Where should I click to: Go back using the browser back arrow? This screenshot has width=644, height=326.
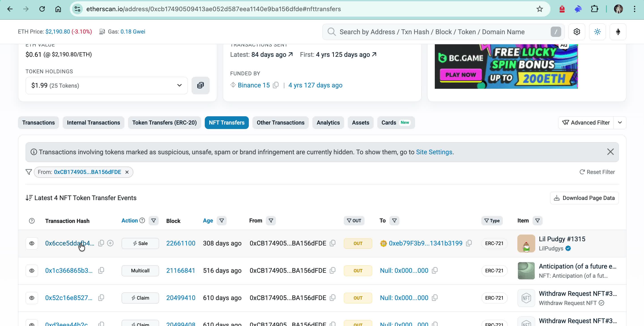tap(10, 9)
